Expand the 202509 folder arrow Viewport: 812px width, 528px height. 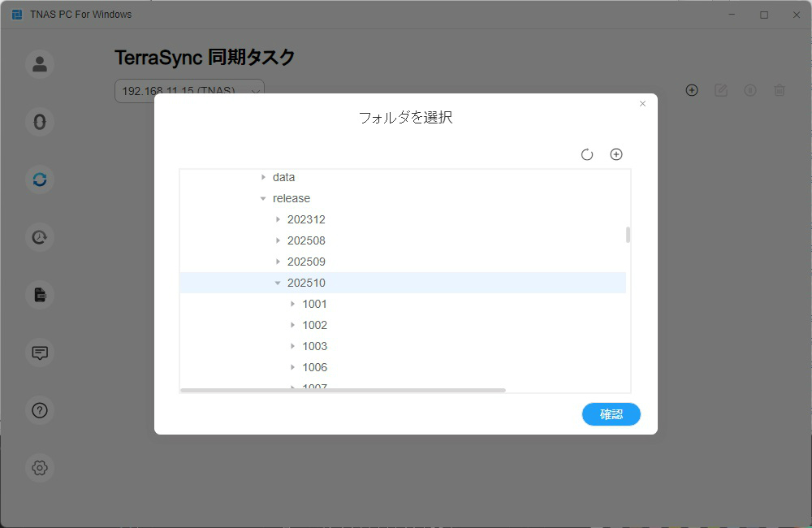(278, 262)
